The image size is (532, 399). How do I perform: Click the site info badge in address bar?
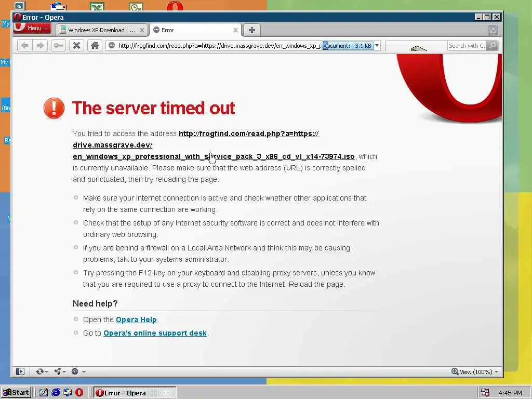(112, 46)
